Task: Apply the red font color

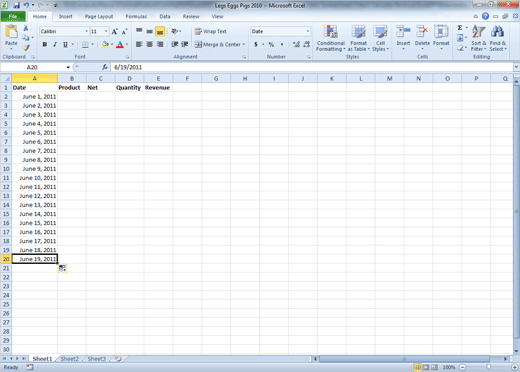Action: click(120, 44)
